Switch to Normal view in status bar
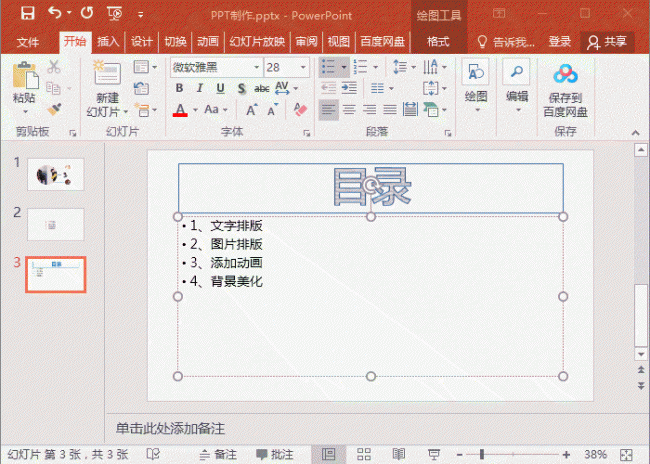This screenshot has width=650, height=464. (329, 454)
